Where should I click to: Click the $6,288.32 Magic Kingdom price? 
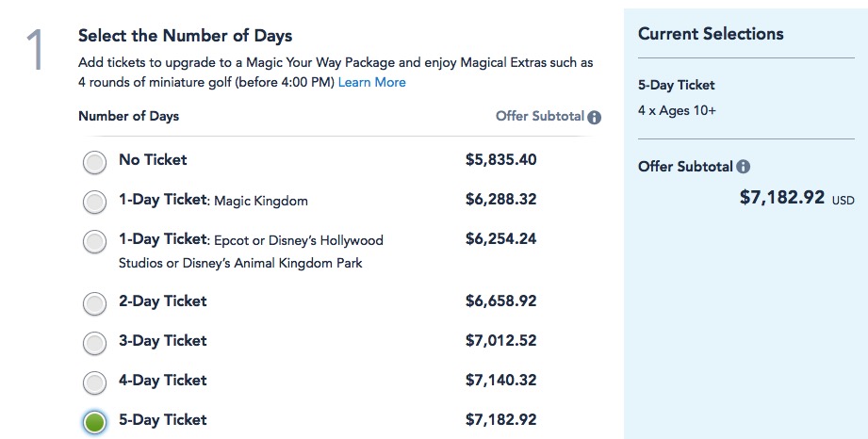point(500,200)
